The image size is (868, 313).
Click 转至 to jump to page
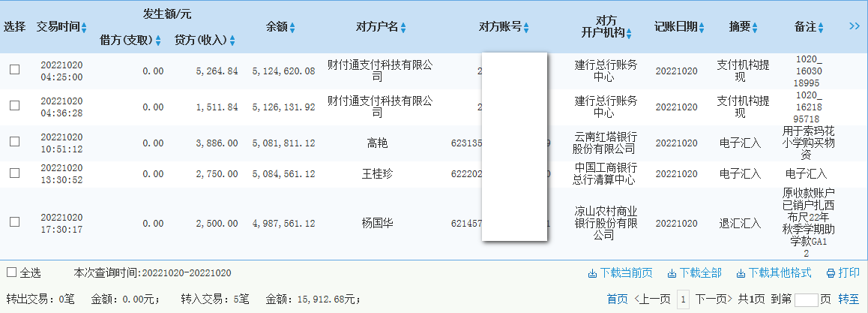[849, 299]
